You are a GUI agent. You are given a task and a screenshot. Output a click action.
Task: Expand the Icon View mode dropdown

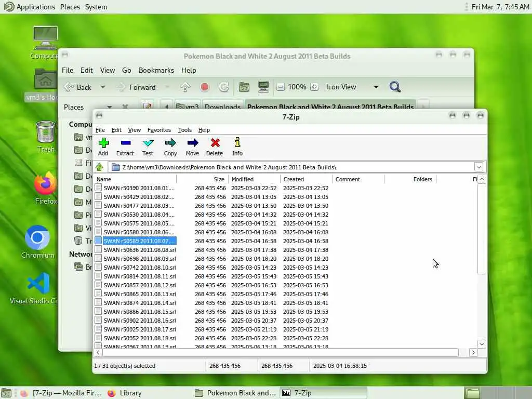pyautogui.click(x=376, y=87)
